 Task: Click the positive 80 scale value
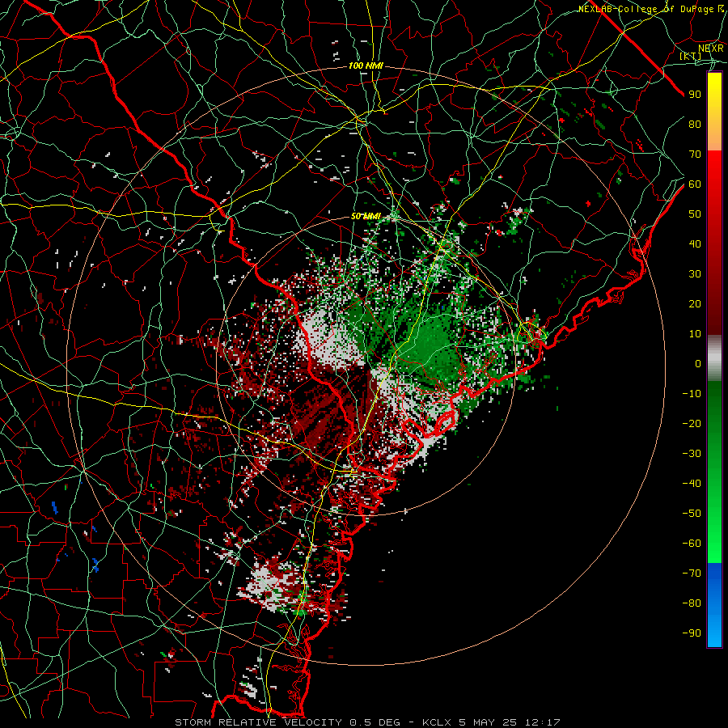(695, 124)
